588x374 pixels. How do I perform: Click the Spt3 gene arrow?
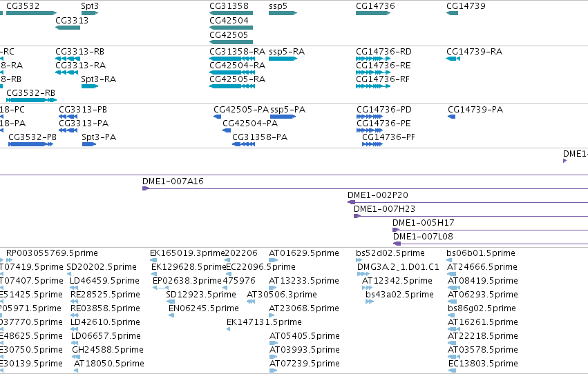point(90,13)
